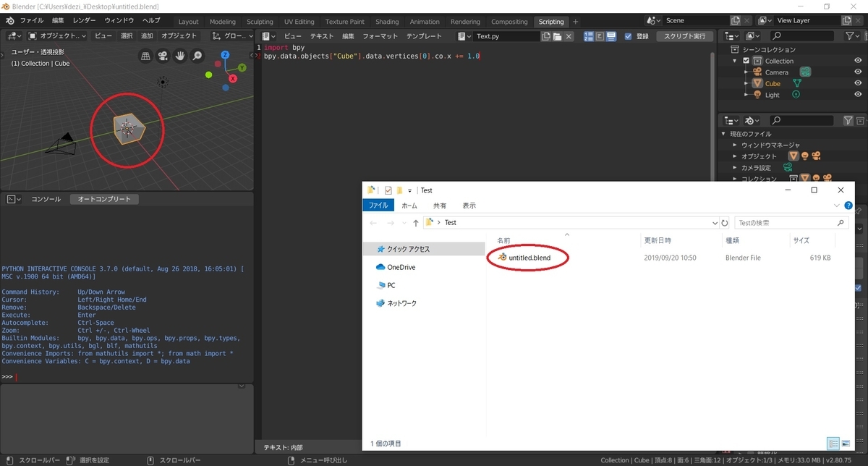Expand the オブジェクト row in data outliner

coord(735,156)
